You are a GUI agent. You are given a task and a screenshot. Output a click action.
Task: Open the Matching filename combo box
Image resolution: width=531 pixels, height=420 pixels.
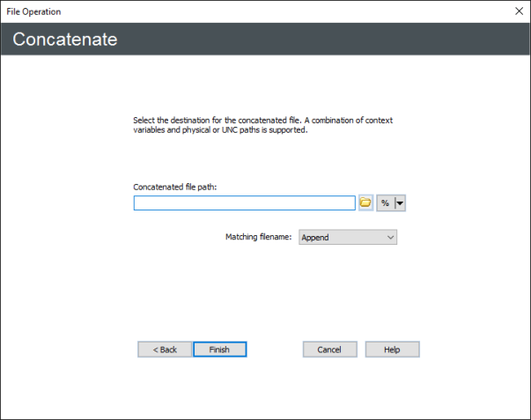click(348, 237)
